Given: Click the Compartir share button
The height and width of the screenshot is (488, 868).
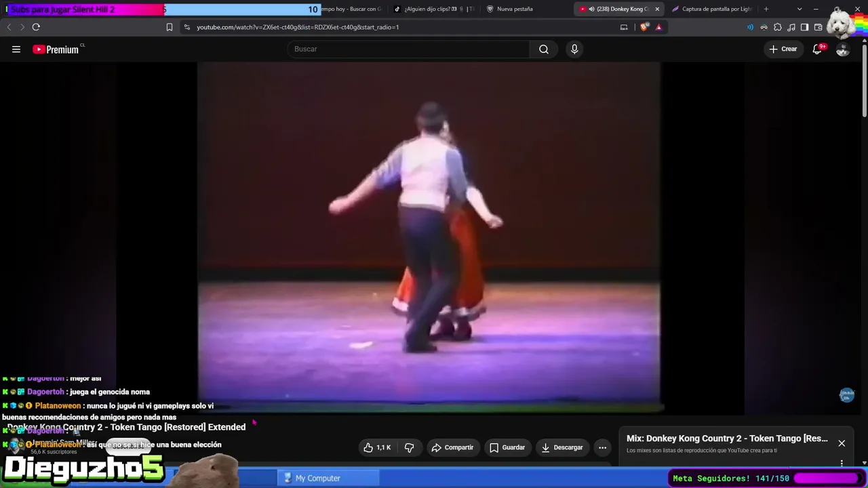Looking at the screenshot, I should pyautogui.click(x=453, y=447).
